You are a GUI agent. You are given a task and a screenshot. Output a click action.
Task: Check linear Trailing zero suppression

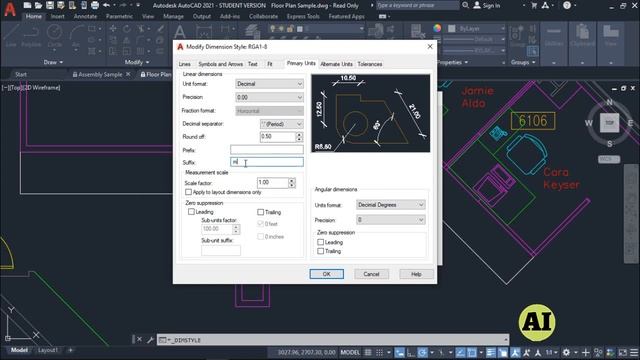pyautogui.click(x=260, y=212)
